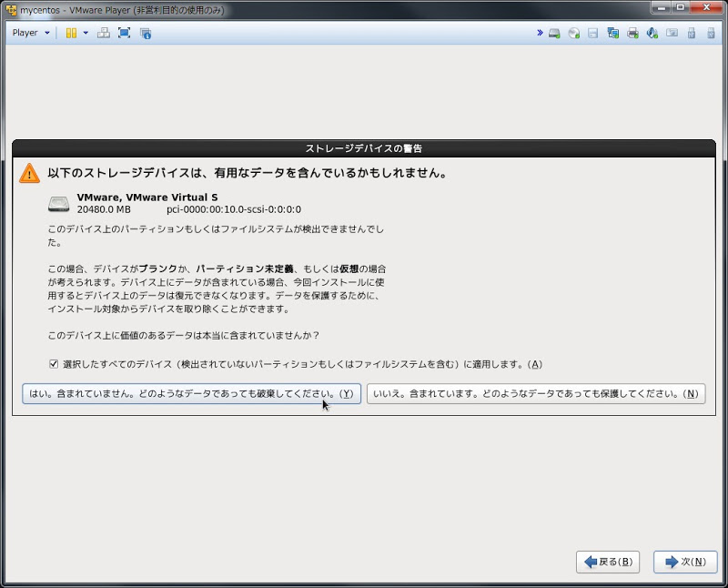The width and height of the screenshot is (728, 588).
Task: Open the Player menu
Action: [x=31, y=33]
